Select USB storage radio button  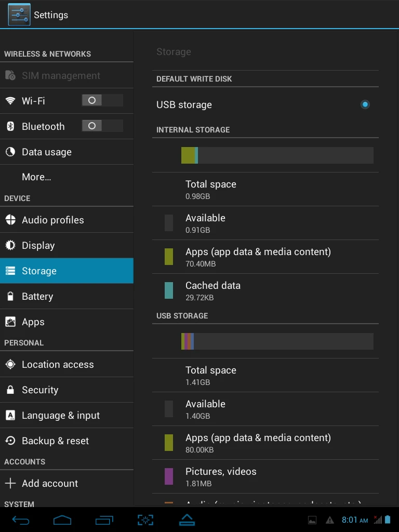pyautogui.click(x=365, y=104)
